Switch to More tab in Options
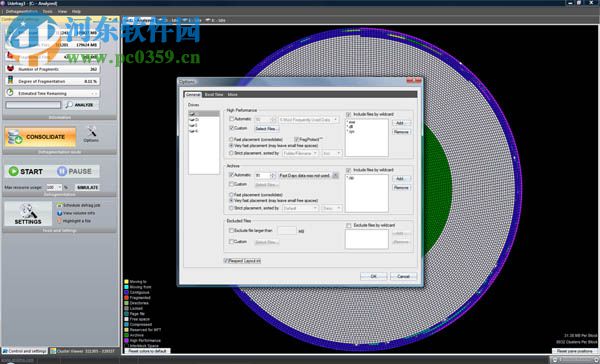The width and height of the screenshot is (600, 364). tap(233, 95)
